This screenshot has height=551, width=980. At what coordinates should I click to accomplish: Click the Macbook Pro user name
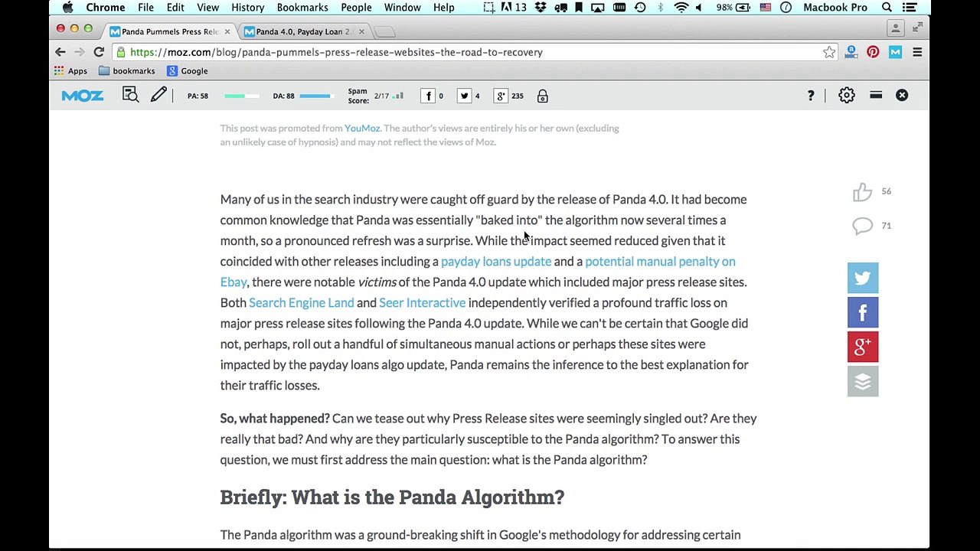click(x=835, y=7)
